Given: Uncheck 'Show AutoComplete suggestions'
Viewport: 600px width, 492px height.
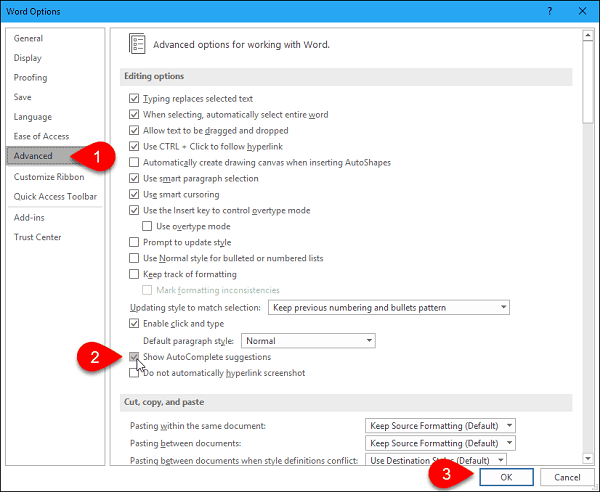Looking at the screenshot, I should (135, 357).
